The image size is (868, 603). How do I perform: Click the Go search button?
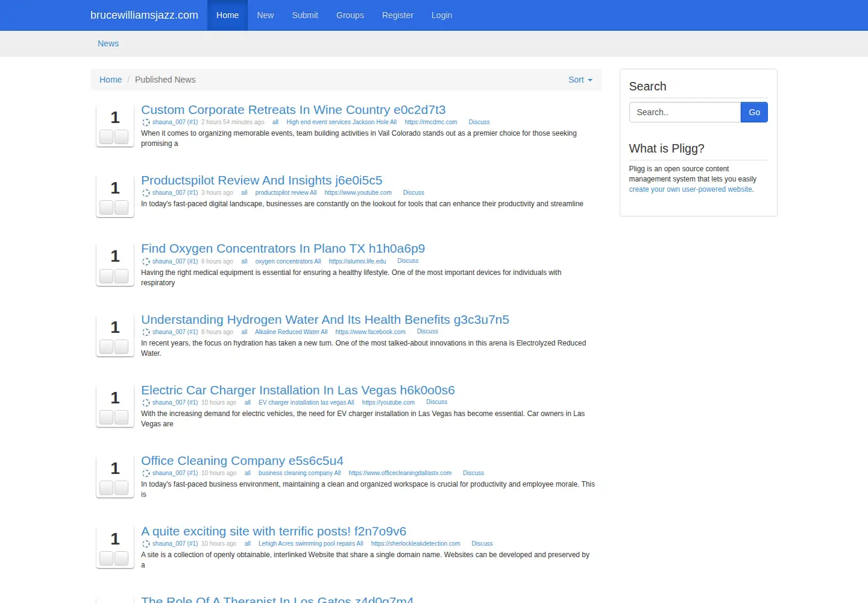click(754, 112)
